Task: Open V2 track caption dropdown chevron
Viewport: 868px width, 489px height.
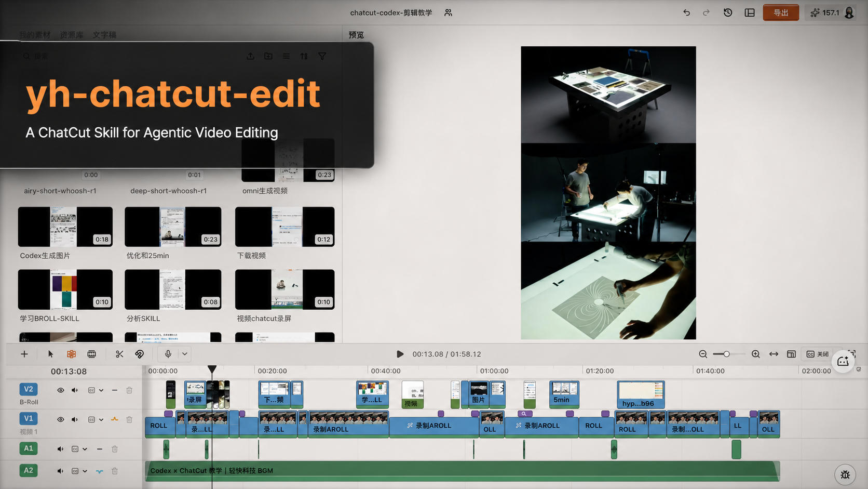Action: coord(101,390)
